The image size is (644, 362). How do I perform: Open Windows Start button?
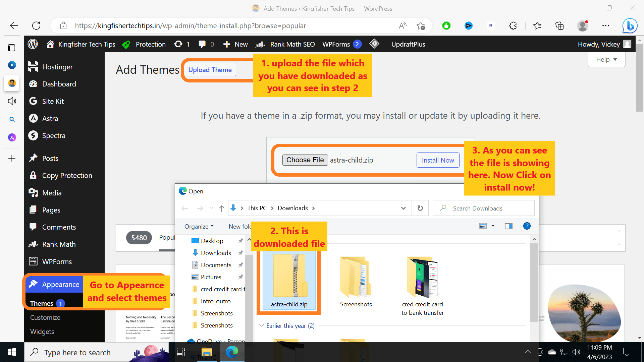[x=12, y=352]
